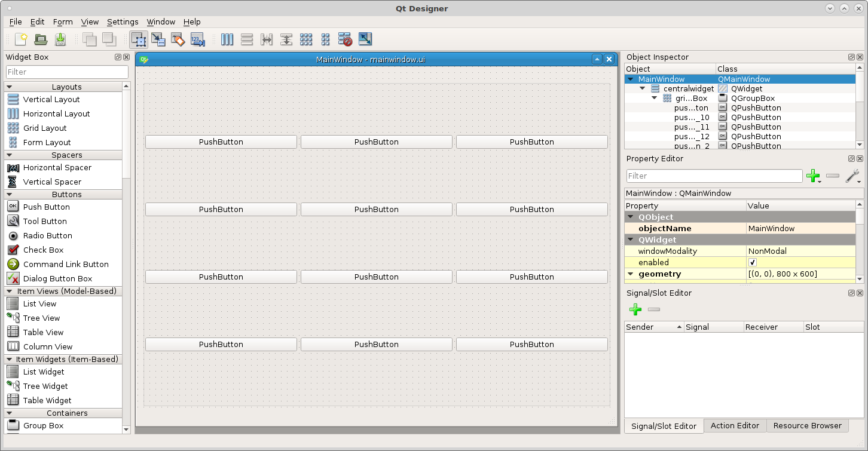Expand the geometry property row
Screen dimensions: 868x451
pyautogui.click(x=630, y=274)
